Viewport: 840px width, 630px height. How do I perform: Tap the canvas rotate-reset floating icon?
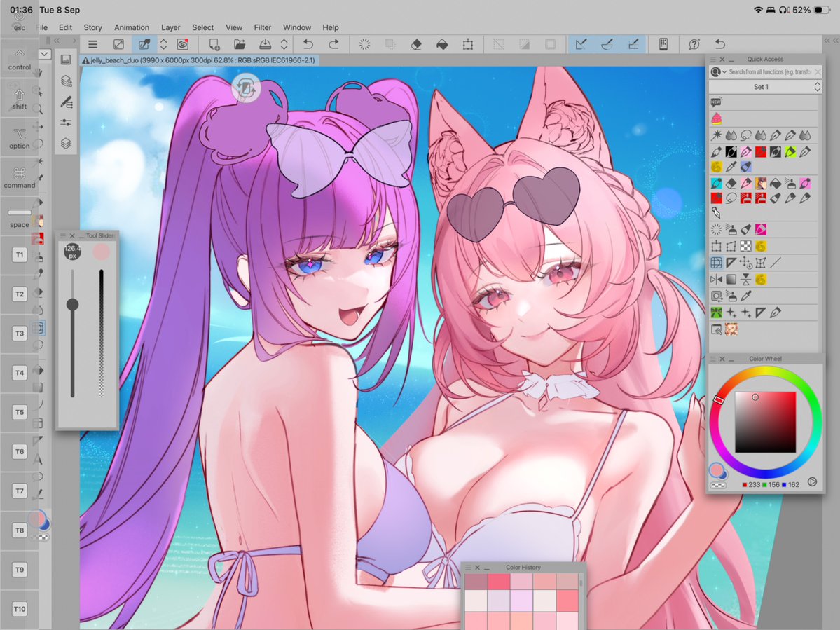click(246, 88)
